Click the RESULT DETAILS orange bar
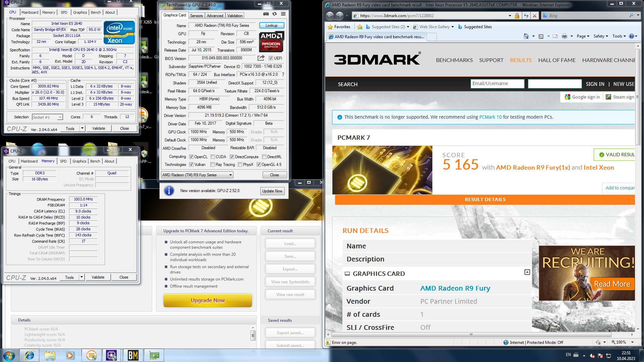This screenshot has width=644, height=362. [485, 199]
